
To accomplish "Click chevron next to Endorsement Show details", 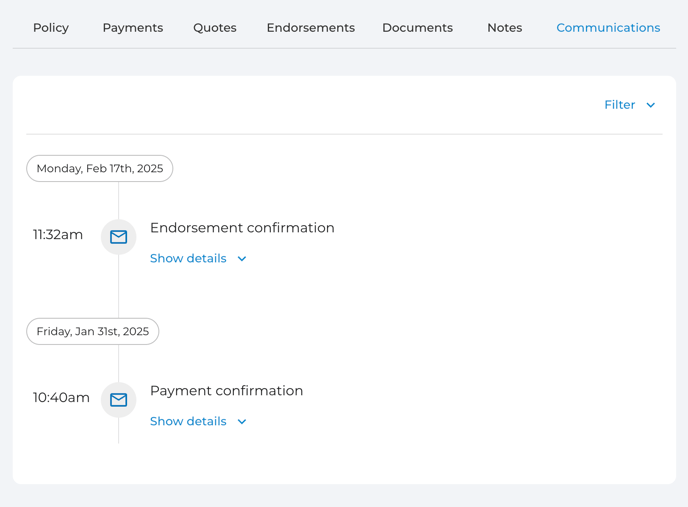I will pos(242,259).
